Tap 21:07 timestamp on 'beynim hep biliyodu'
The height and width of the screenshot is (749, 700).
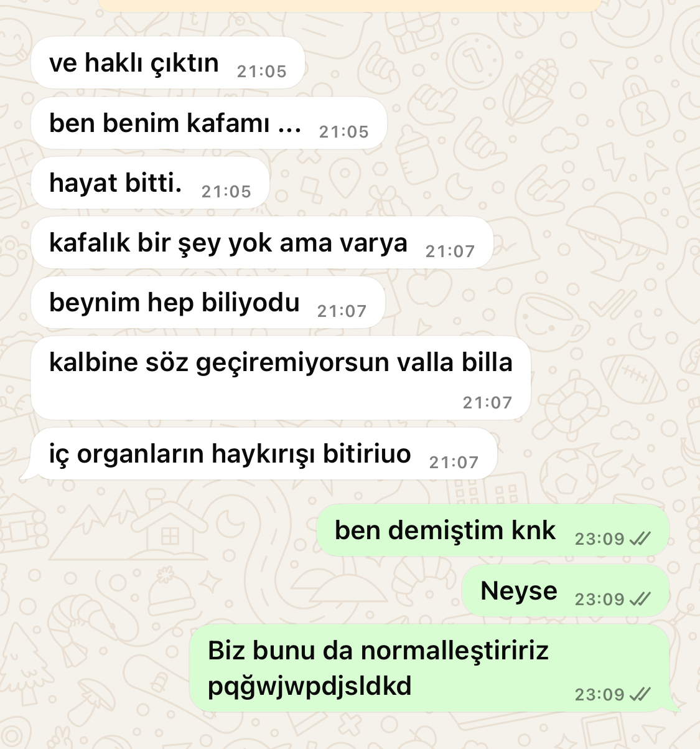pos(342,311)
